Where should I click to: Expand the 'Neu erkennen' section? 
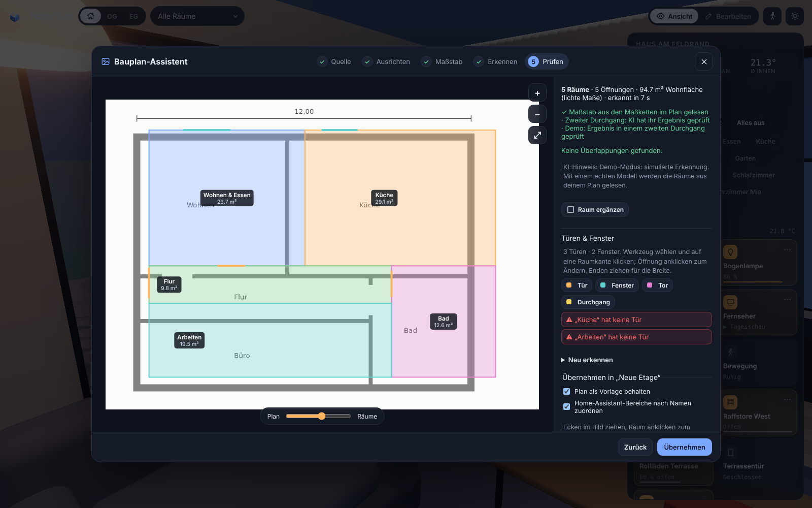587,360
